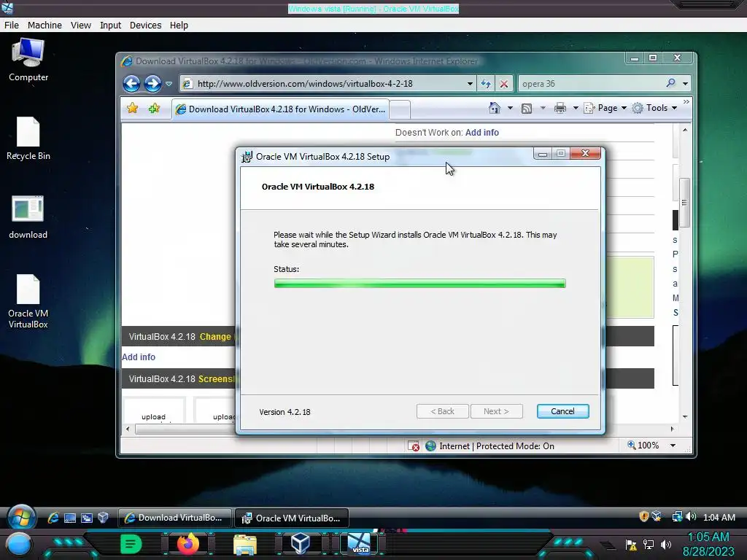747x560 pixels.
Task: Click Add info under Change log
Action: [139, 357]
